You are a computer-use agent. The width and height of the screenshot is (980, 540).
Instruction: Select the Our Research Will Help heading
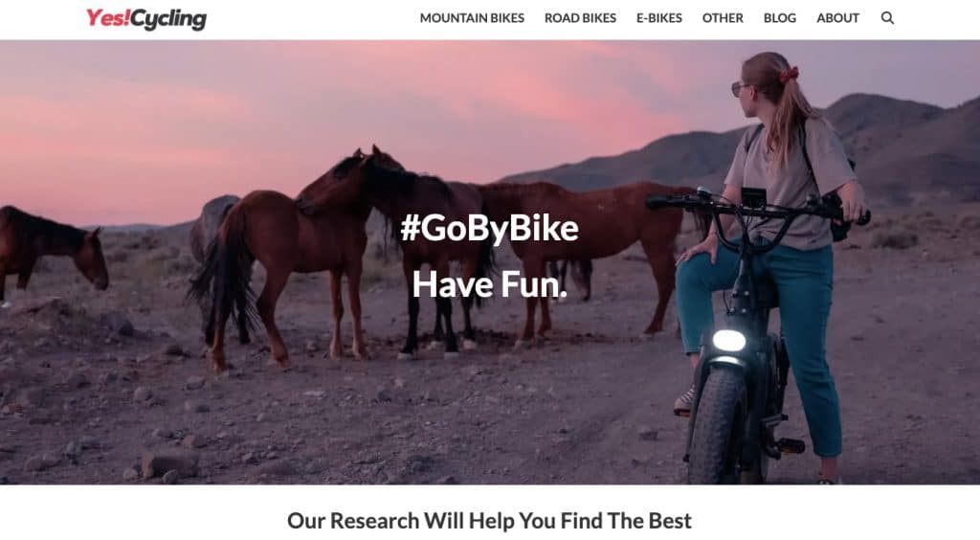tap(489, 520)
